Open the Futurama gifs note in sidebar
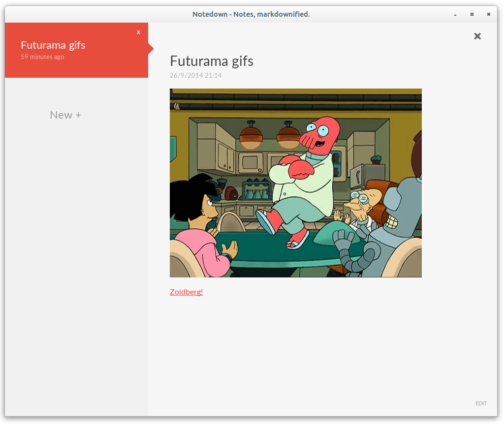Screen dimensions: 504x424 click(x=76, y=50)
